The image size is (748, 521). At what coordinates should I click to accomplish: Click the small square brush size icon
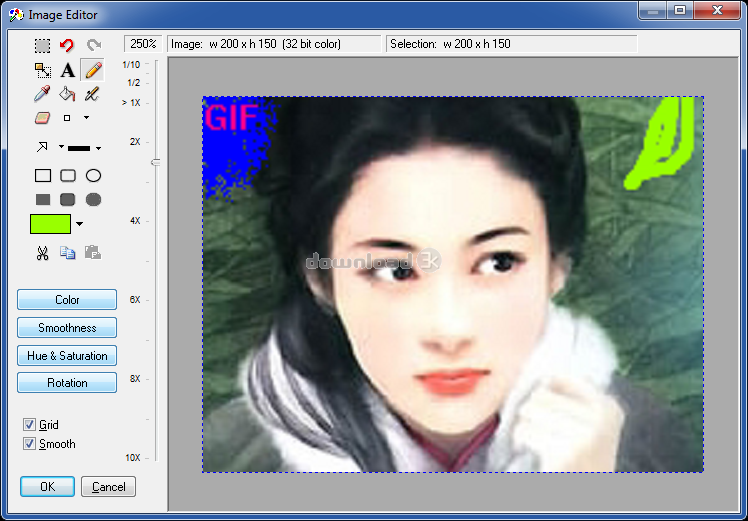point(67,118)
